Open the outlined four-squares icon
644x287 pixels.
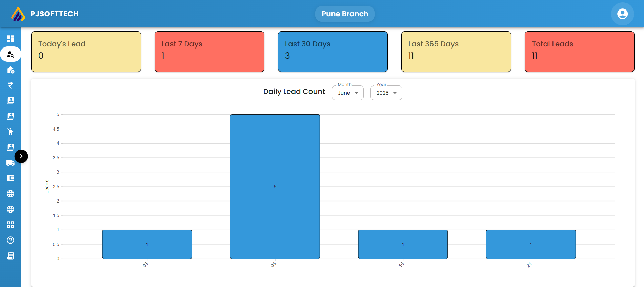click(x=11, y=225)
